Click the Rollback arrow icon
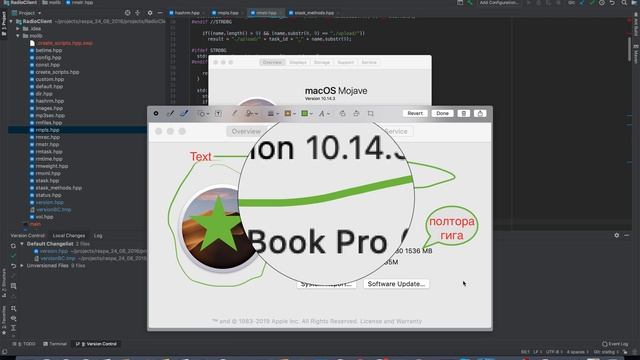Viewport: 640px width, 360px height. tap(13, 266)
